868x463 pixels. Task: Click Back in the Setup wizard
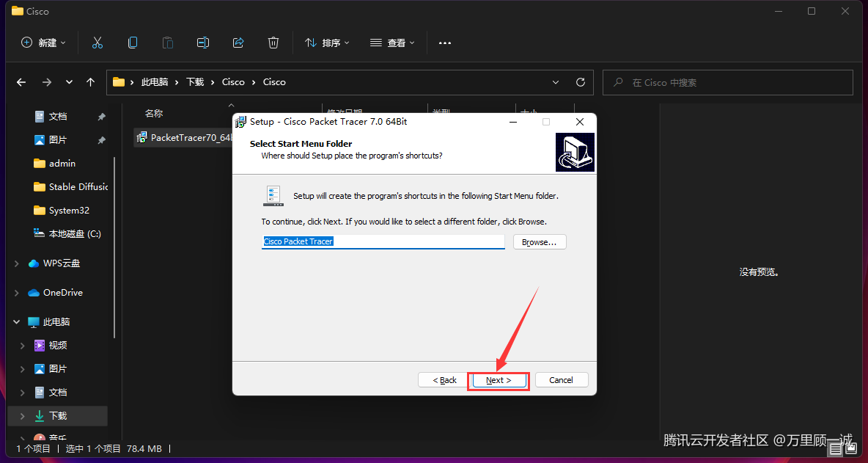444,380
